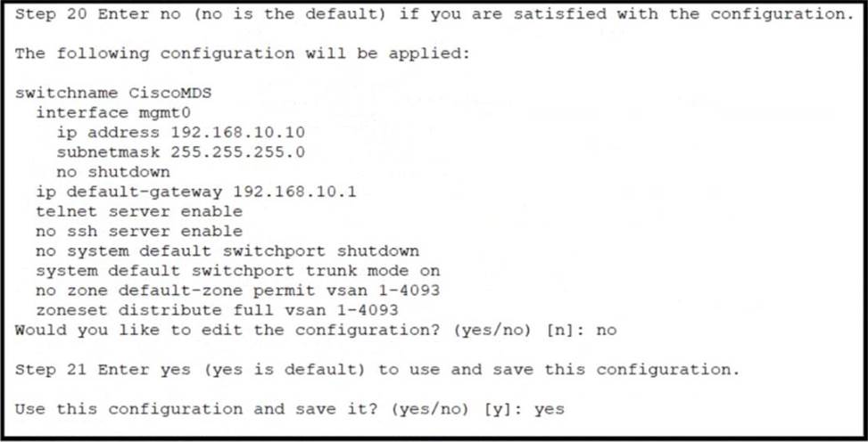Click the no shutdown line
This screenshot has height=442, width=868.
(113, 172)
